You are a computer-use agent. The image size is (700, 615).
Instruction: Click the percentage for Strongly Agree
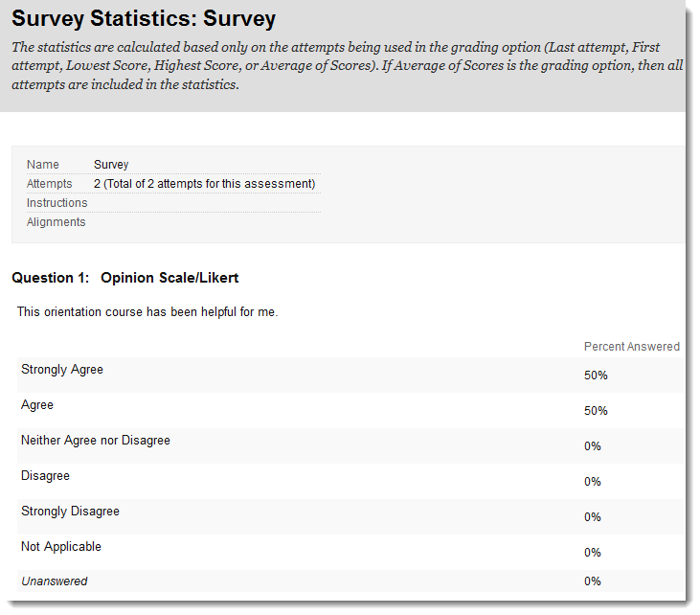tap(596, 376)
